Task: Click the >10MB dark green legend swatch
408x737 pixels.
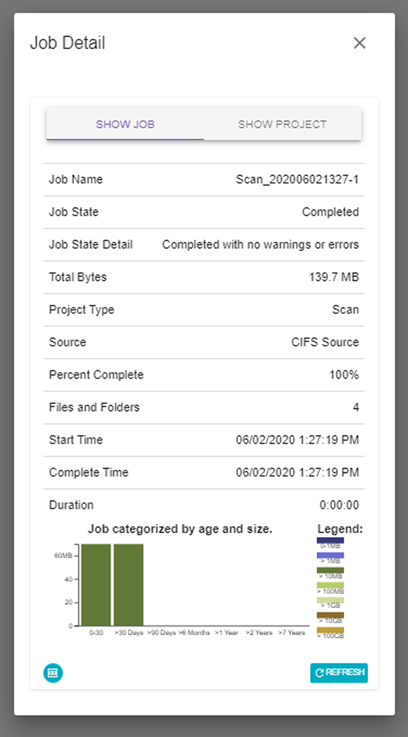Action: pyautogui.click(x=330, y=570)
